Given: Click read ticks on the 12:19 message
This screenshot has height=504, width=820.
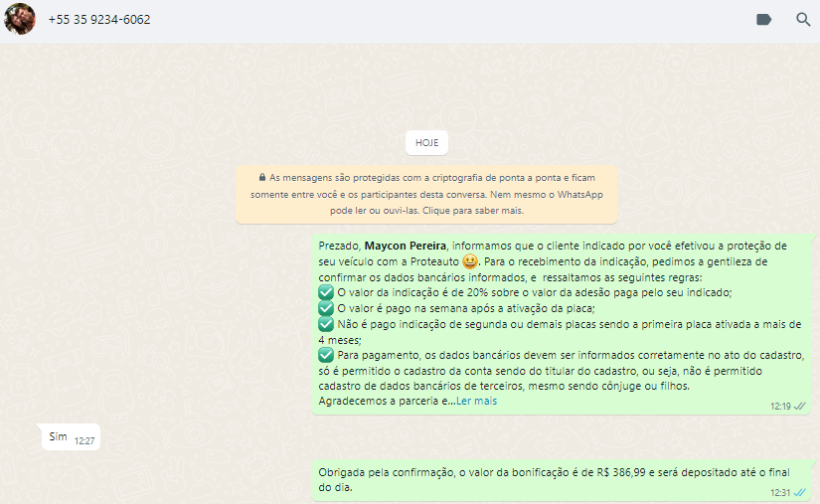Looking at the screenshot, I should [x=800, y=407].
